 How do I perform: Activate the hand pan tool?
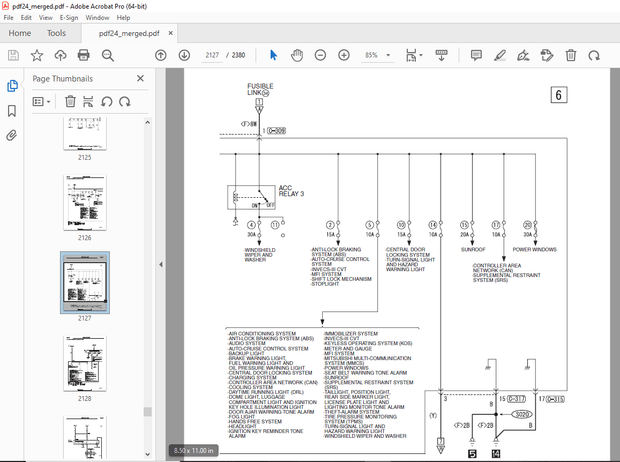(x=297, y=55)
